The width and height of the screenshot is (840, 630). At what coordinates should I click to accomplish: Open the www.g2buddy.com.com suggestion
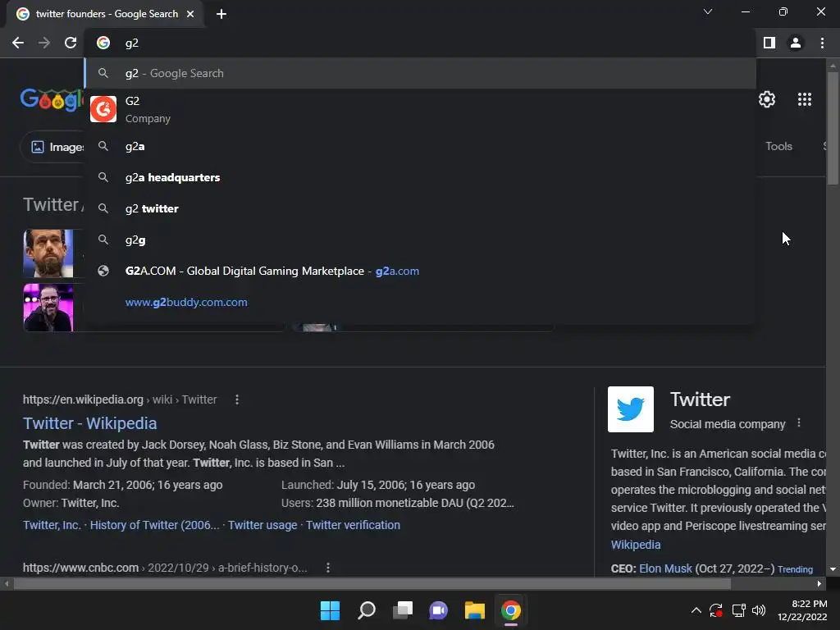click(x=420, y=302)
